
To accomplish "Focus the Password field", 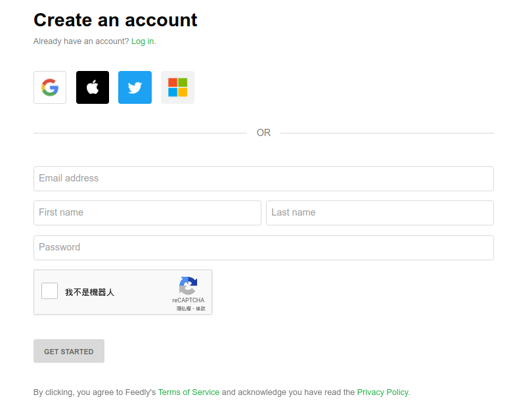I will tap(263, 248).
